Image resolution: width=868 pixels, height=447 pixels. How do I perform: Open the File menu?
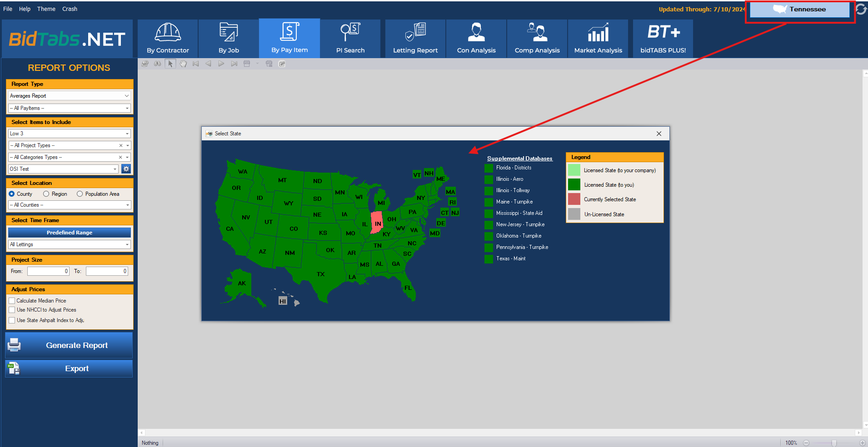point(8,9)
